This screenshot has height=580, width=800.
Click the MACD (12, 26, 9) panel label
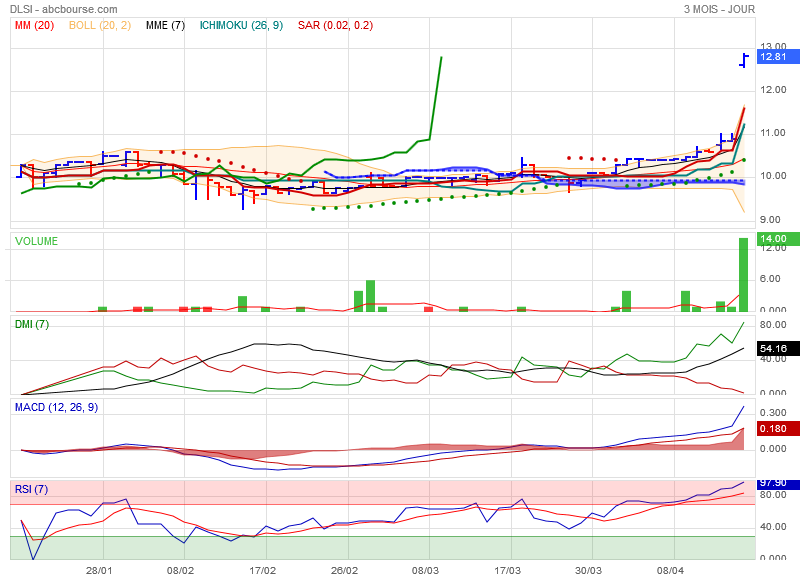click(x=56, y=407)
